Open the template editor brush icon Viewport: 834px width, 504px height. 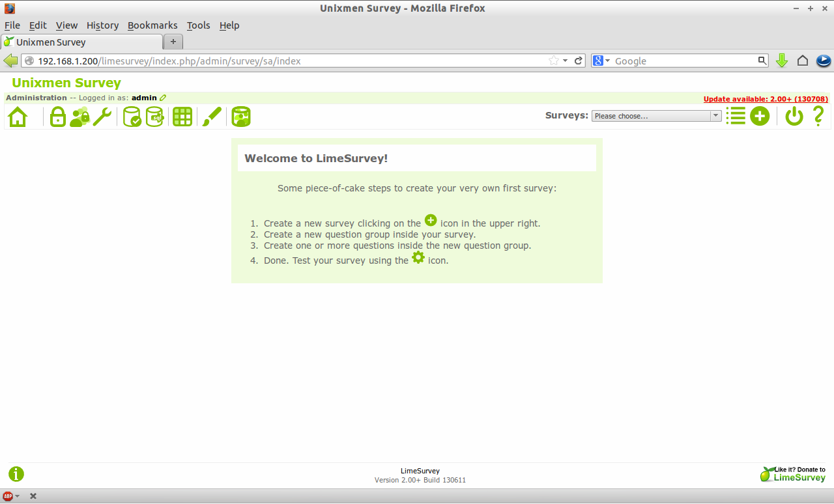pos(212,117)
